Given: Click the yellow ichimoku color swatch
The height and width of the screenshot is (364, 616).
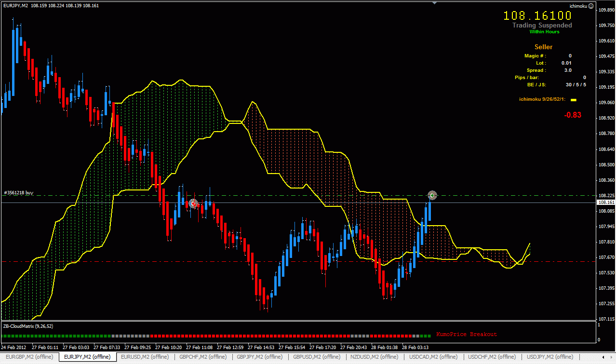Looking at the screenshot, I should click(x=574, y=100).
